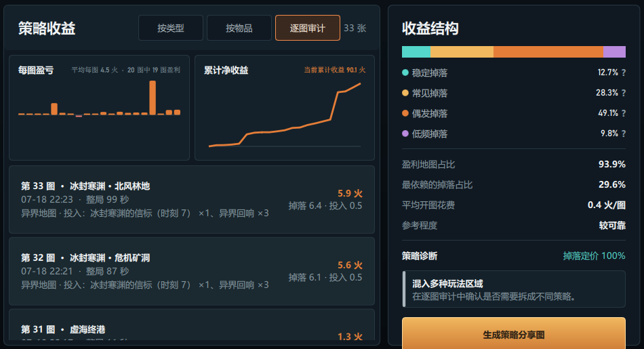Click the 偶发掉落 legend label
This screenshot has height=349, width=644.
(430, 113)
